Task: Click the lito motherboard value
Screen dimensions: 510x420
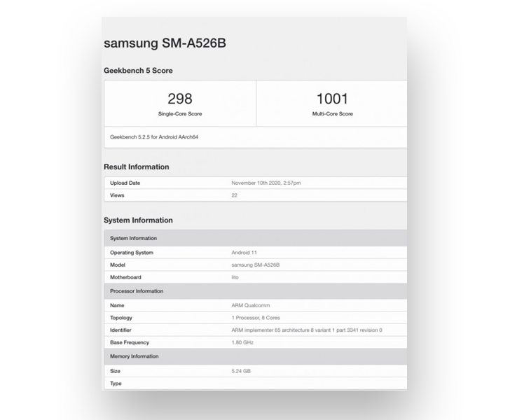Action: click(235, 278)
